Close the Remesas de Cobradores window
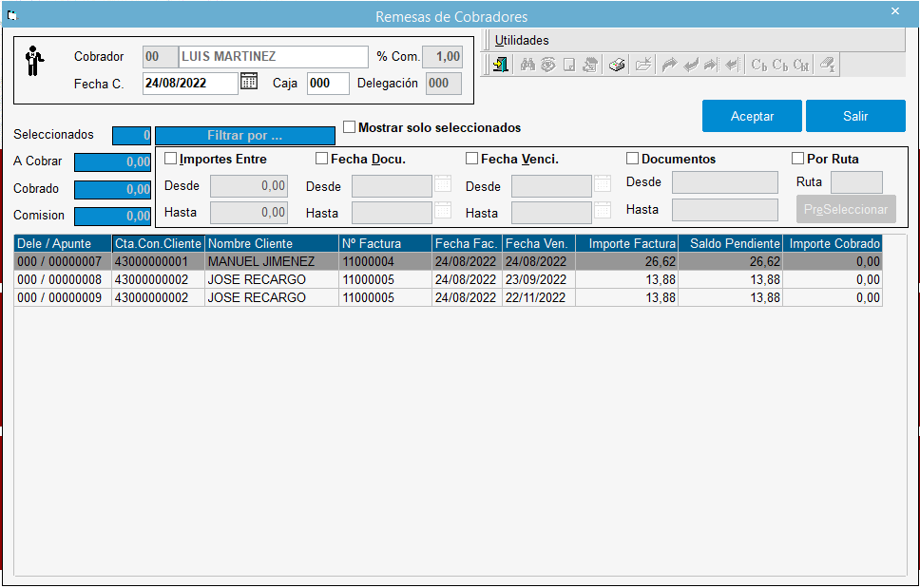 [895, 11]
